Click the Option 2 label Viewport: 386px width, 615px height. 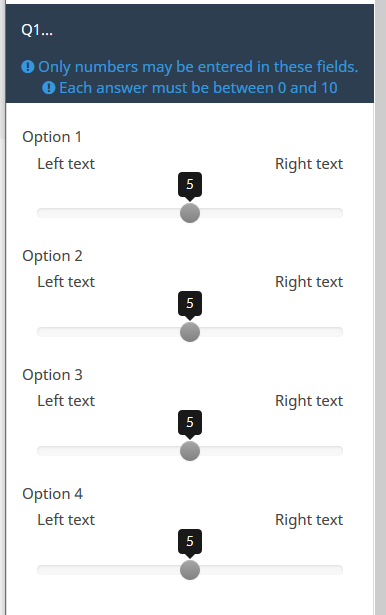tap(52, 256)
